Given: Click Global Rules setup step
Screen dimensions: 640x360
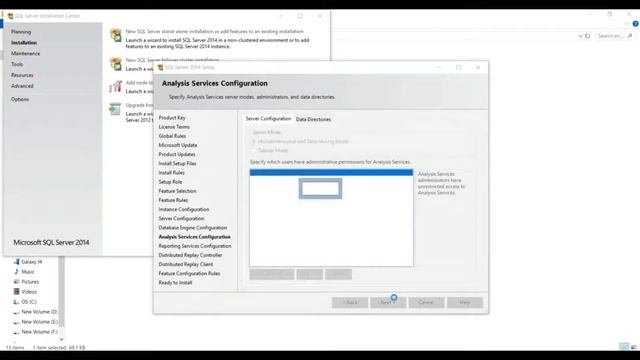Looking at the screenshot, I should (x=172, y=136).
